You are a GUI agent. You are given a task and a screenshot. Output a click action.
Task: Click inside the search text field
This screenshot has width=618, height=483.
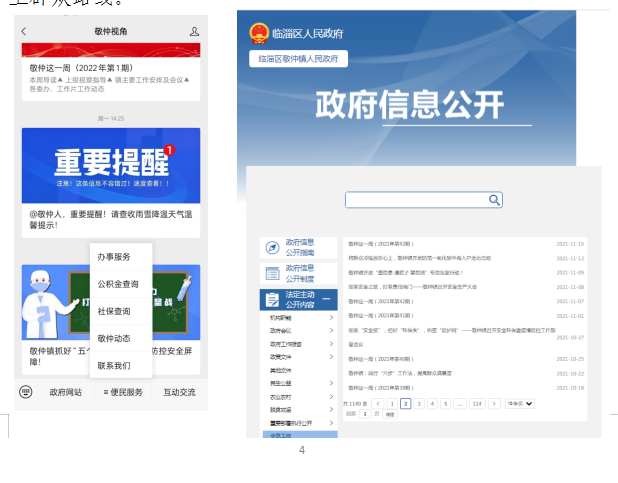click(x=416, y=200)
